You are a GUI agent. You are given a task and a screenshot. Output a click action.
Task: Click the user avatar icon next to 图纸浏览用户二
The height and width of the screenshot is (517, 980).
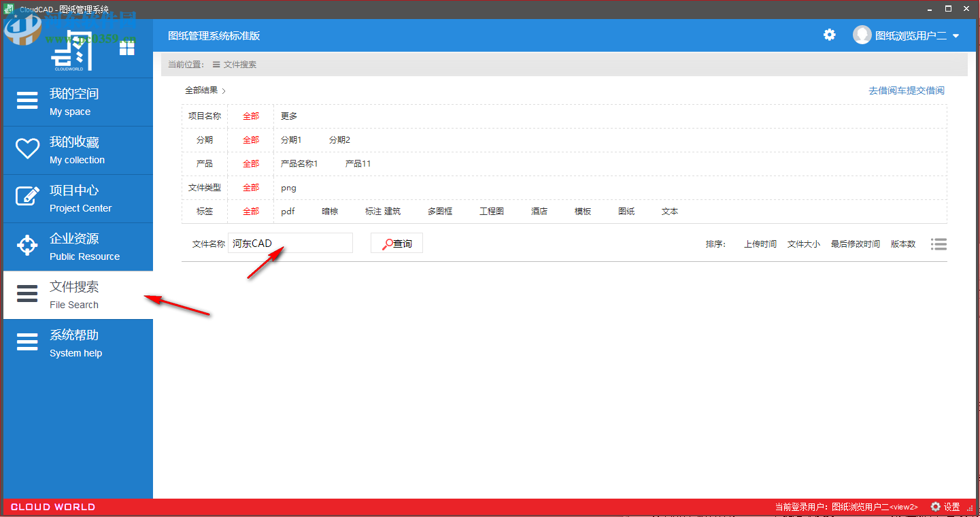861,35
